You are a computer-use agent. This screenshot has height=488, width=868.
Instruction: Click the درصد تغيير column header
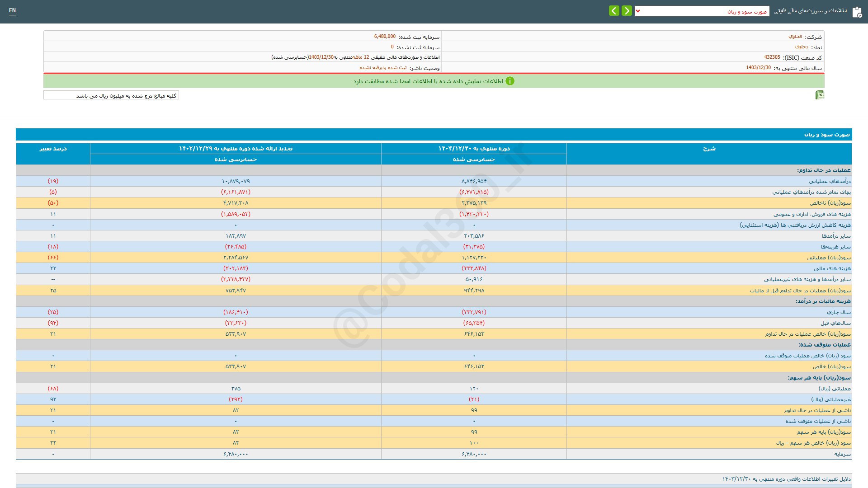pos(53,149)
